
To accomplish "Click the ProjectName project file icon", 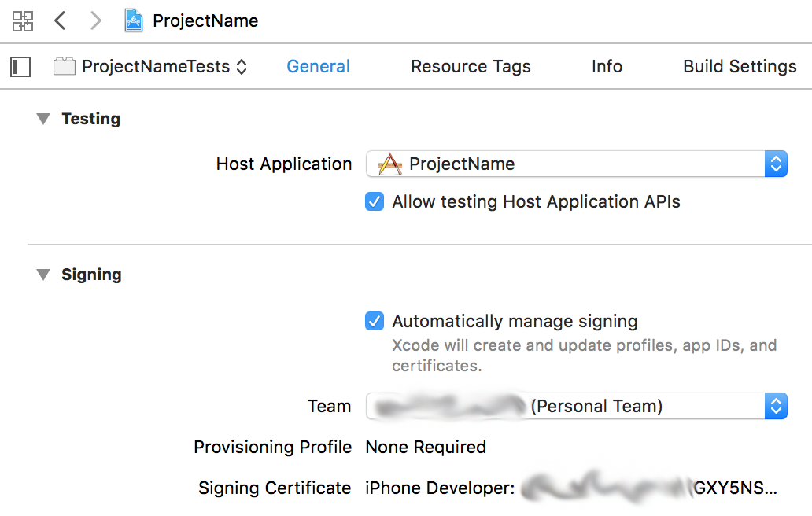I will (x=134, y=20).
